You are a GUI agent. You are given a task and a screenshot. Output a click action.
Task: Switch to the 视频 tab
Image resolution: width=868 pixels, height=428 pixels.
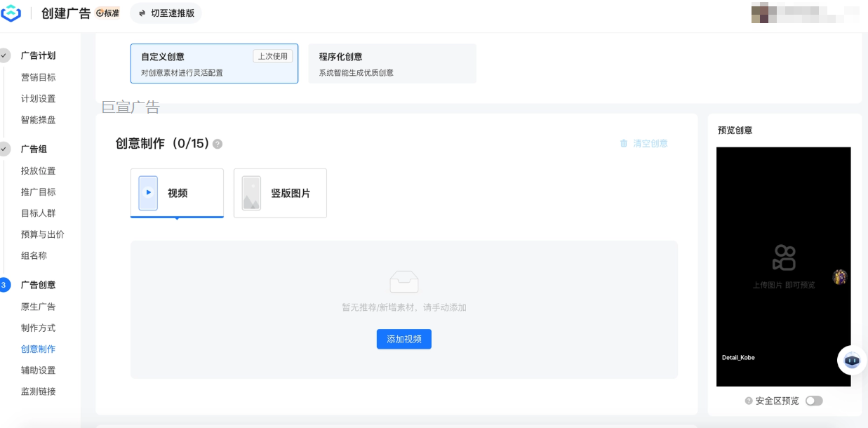(x=177, y=192)
